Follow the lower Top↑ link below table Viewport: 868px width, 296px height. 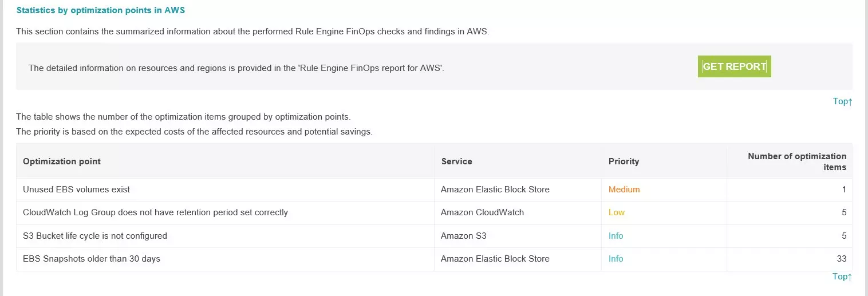coord(842,277)
